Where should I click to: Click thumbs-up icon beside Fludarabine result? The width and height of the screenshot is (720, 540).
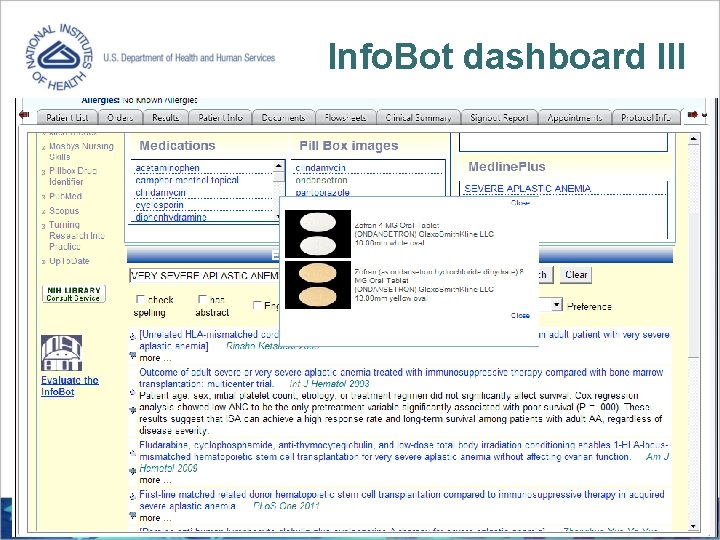[x=133, y=453]
